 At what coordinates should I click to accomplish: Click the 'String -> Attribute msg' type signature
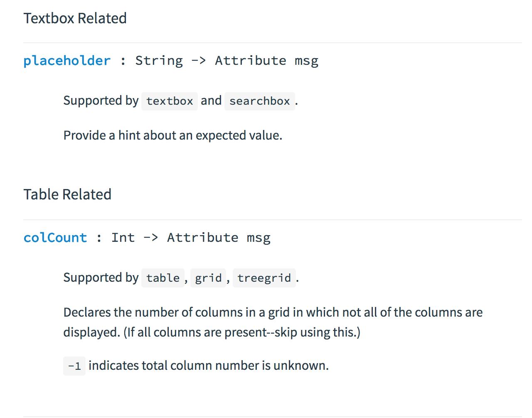click(x=227, y=61)
